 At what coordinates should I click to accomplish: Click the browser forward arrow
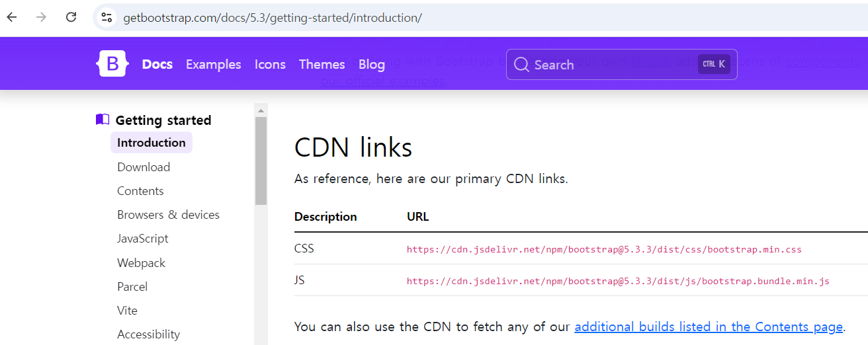(41, 18)
